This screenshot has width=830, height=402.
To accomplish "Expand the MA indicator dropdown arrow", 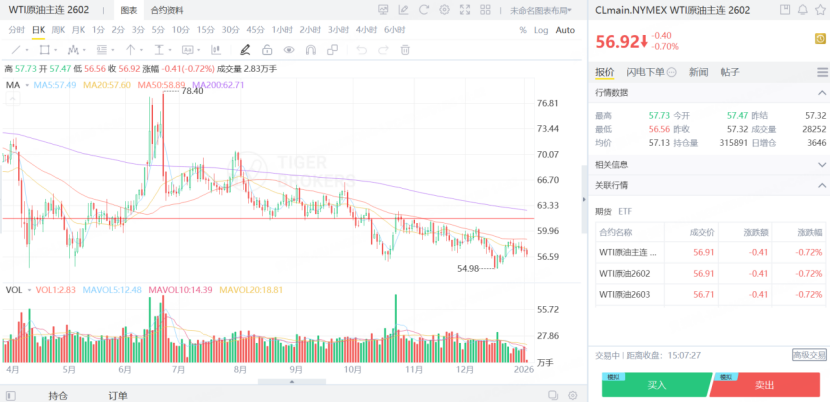I will tap(28, 85).
